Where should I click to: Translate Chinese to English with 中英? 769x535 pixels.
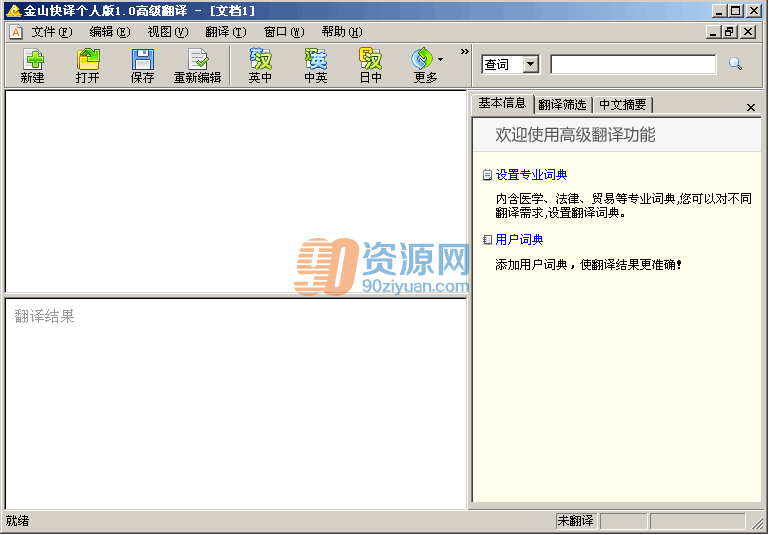coord(315,66)
